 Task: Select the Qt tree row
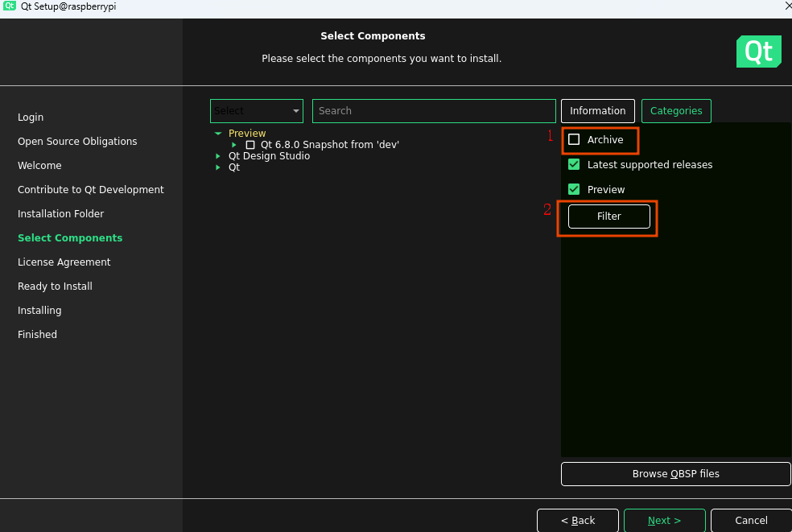click(x=234, y=167)
